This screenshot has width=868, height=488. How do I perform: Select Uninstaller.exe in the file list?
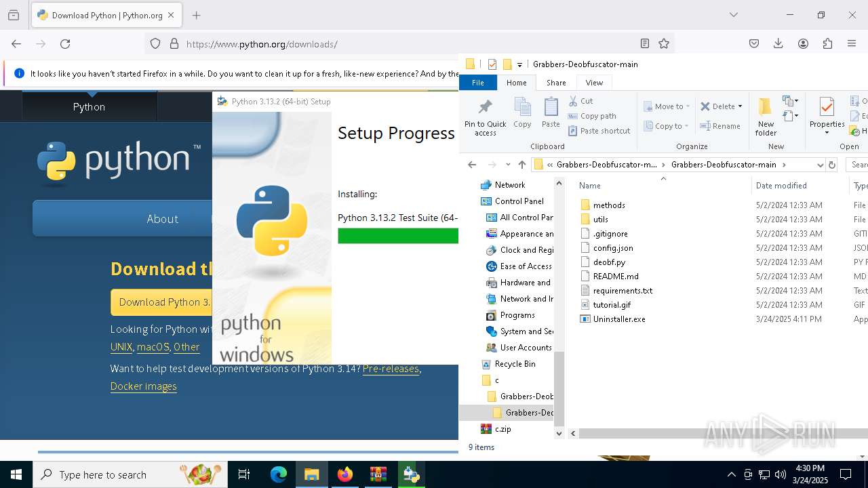pos(619,319)
